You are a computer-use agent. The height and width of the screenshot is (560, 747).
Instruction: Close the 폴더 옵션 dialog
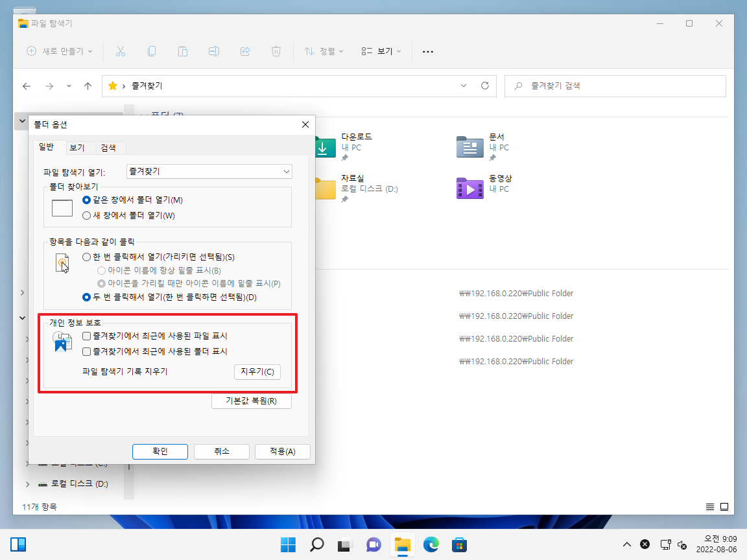click(305, 124)
